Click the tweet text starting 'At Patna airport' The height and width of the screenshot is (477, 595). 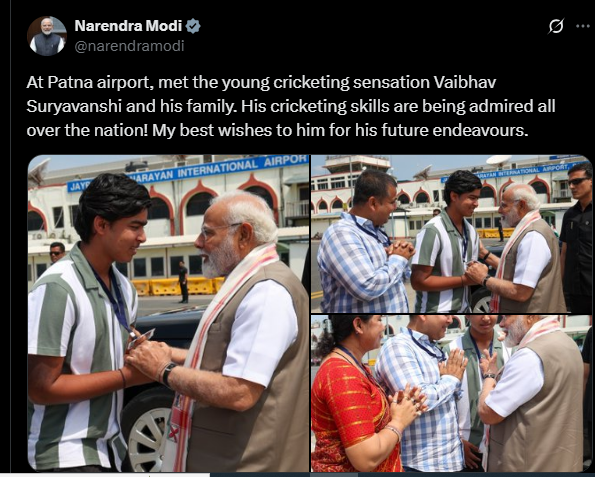coord(291,106)
